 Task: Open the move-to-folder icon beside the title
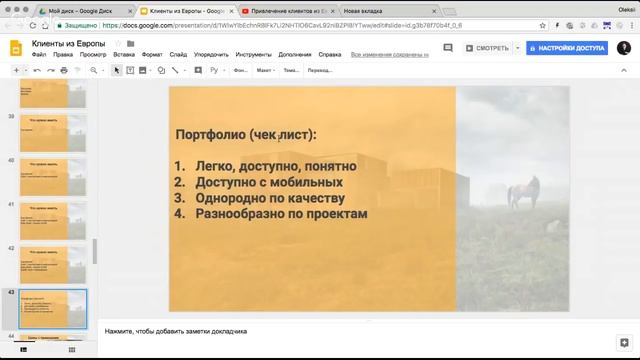click(131, 43)
